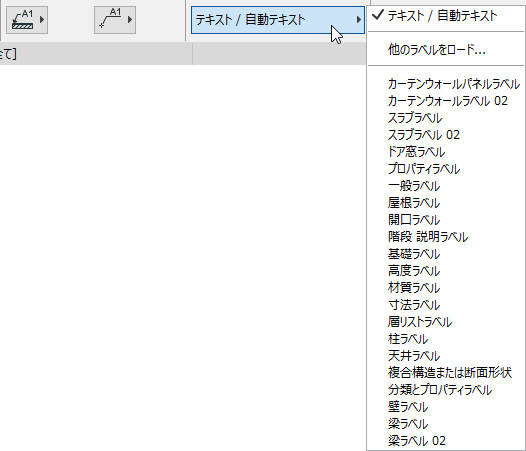The height and width of the screenshot is (451, 526).
Task: Choose 基礎ラベル
Action: click(445, 254)
